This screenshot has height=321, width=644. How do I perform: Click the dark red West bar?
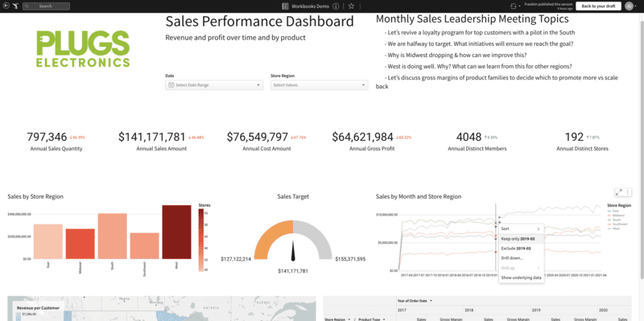coord(176,232)
